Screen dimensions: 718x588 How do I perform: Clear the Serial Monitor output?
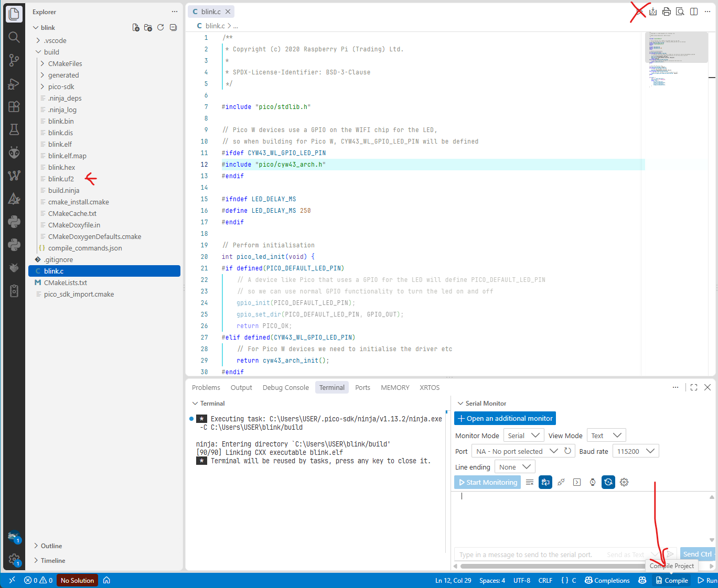530,482
